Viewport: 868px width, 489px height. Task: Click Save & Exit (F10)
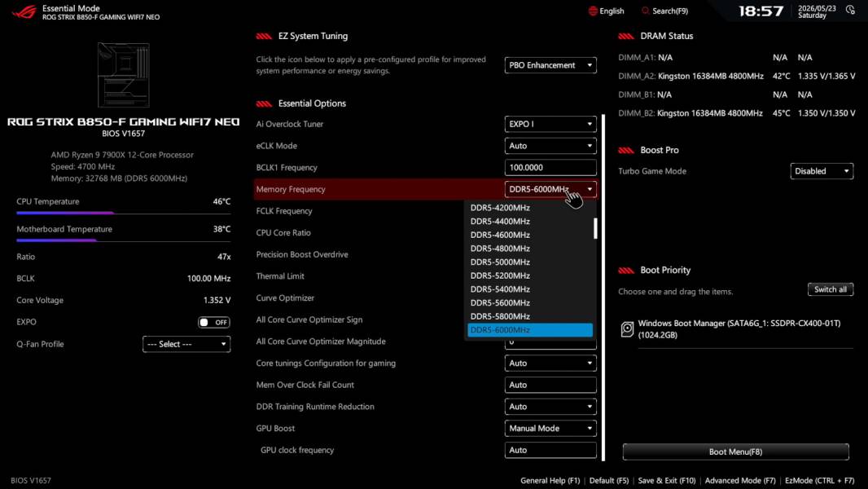667,480
